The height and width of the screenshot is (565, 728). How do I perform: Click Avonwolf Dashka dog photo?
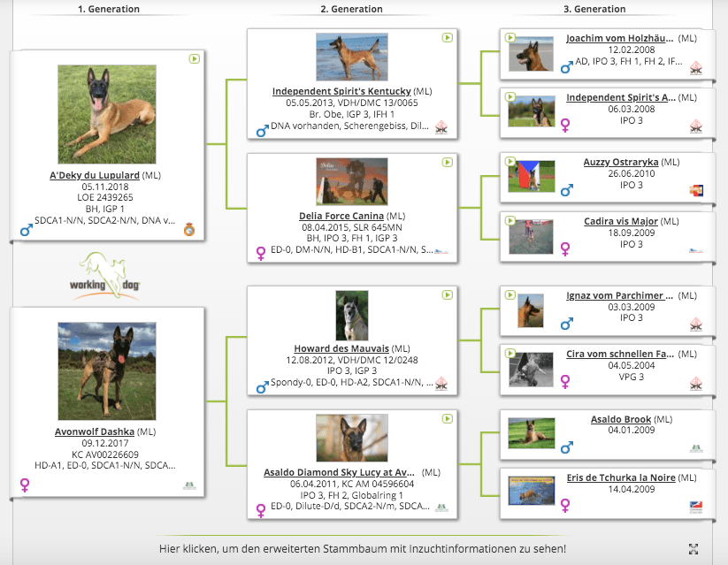coord(106,370)
